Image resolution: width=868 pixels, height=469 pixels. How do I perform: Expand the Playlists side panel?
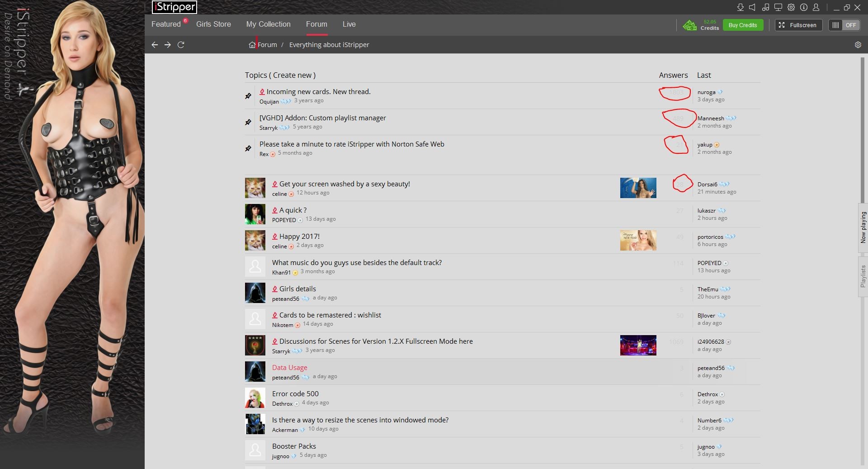click(x=863, y=276)
